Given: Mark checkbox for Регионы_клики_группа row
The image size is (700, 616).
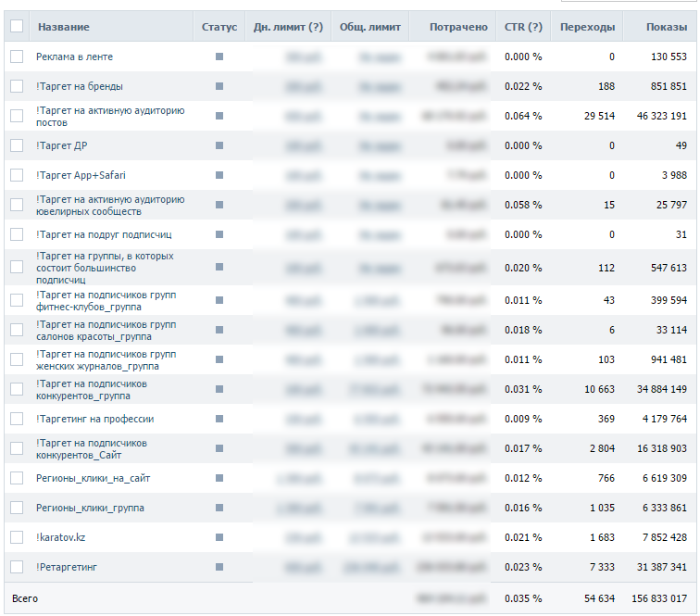Looking at the screenshot, I should [x=17, y=508].
